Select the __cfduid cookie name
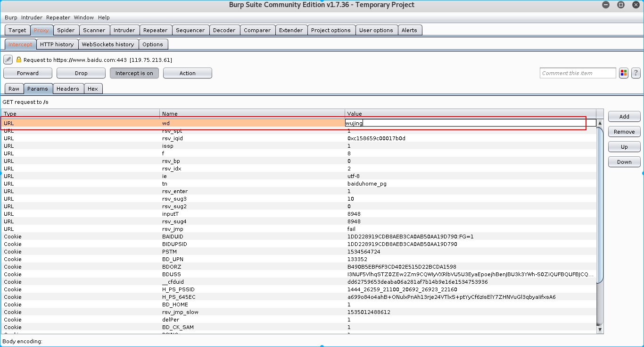This screenshot has height=347, width=644. click(173, 282)
